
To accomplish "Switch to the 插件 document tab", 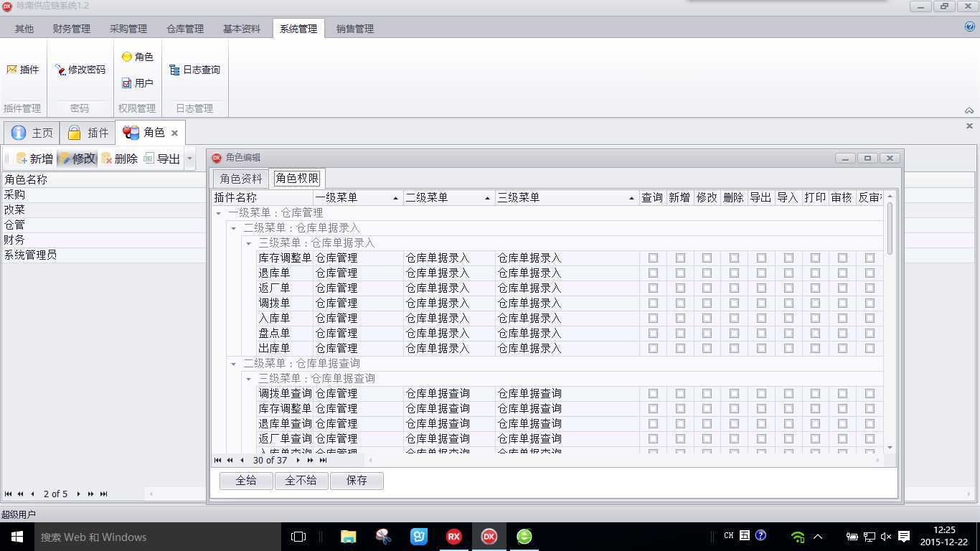I will coord(88,133).
